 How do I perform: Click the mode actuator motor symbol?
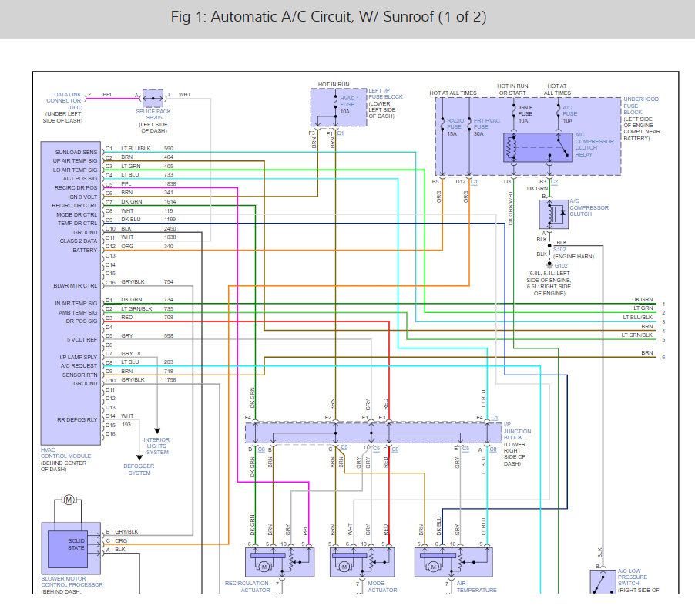344,567
